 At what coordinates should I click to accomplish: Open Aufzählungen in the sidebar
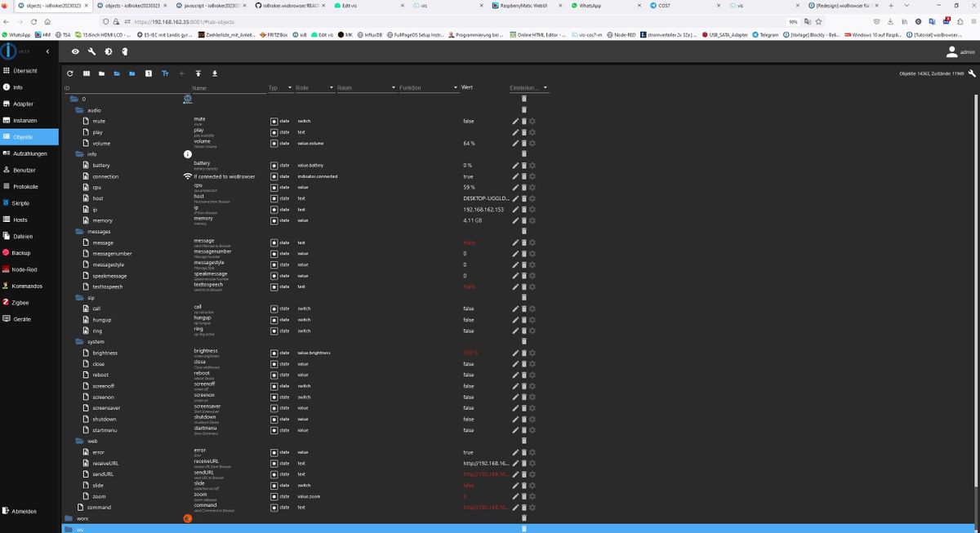[29, 153]
